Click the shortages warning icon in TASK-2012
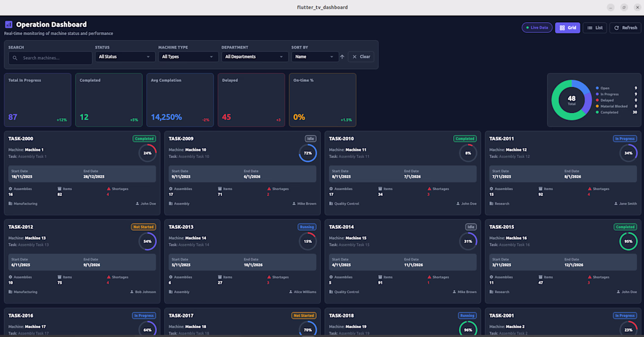This screenshot has width=644, height=337. [x=109, y=277]
